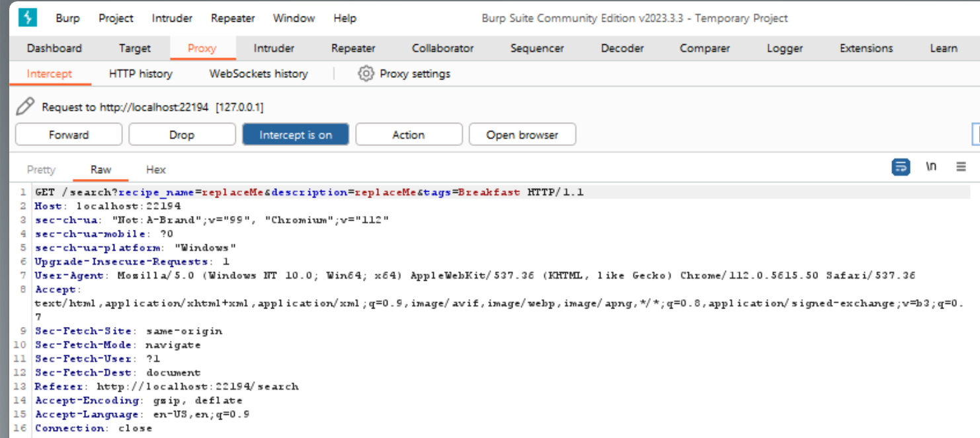Click the Sec-Fetch-User header line

click(97, 359)
